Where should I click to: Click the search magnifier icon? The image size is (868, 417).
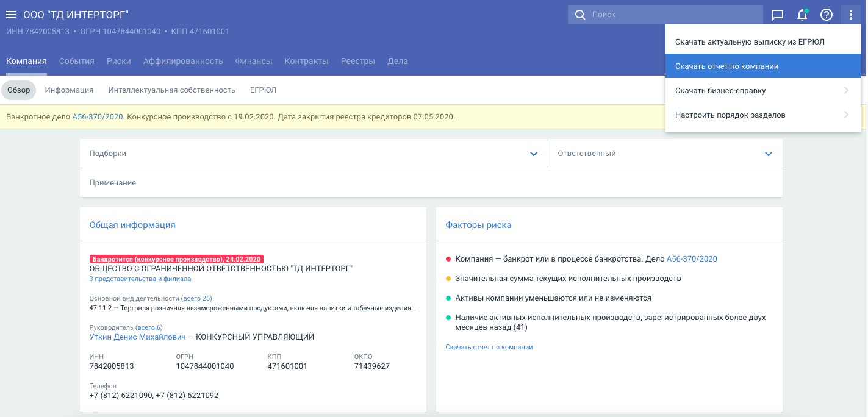[580, 15]
